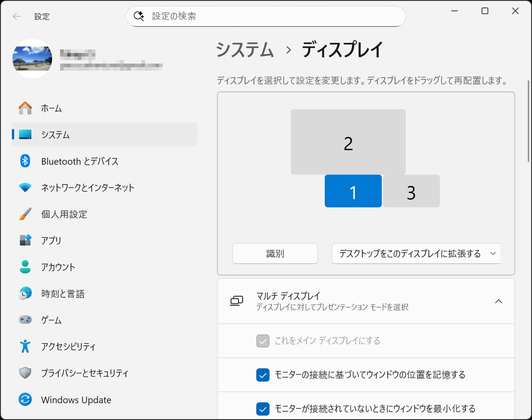Screen dimensions: 532x420
Task: Open Privacy and security settings
Action: click(84, 373)
